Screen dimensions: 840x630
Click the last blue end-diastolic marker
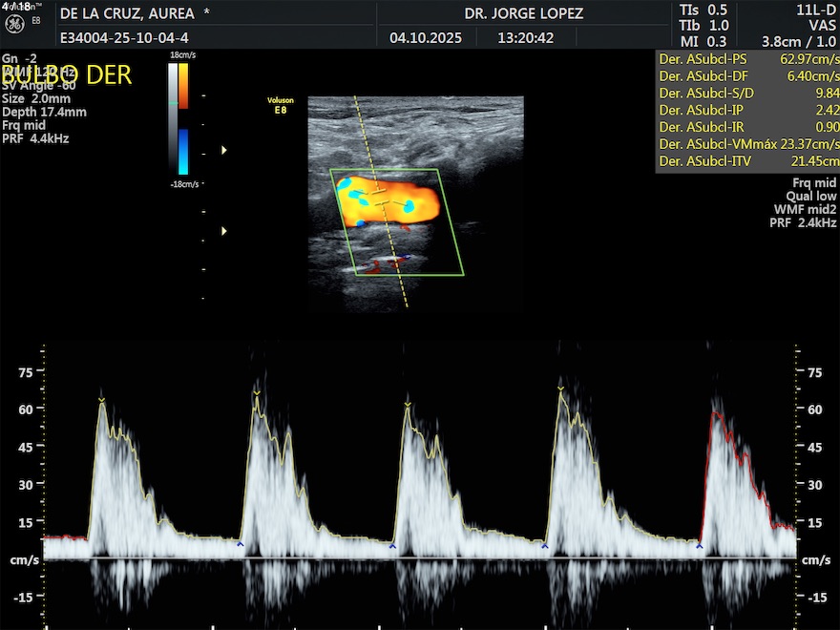699,545
